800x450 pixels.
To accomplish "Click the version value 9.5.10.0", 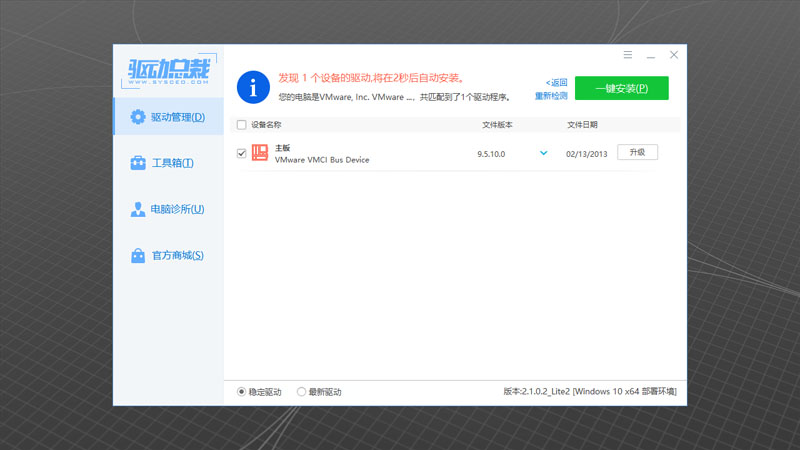I will [491, 154].
